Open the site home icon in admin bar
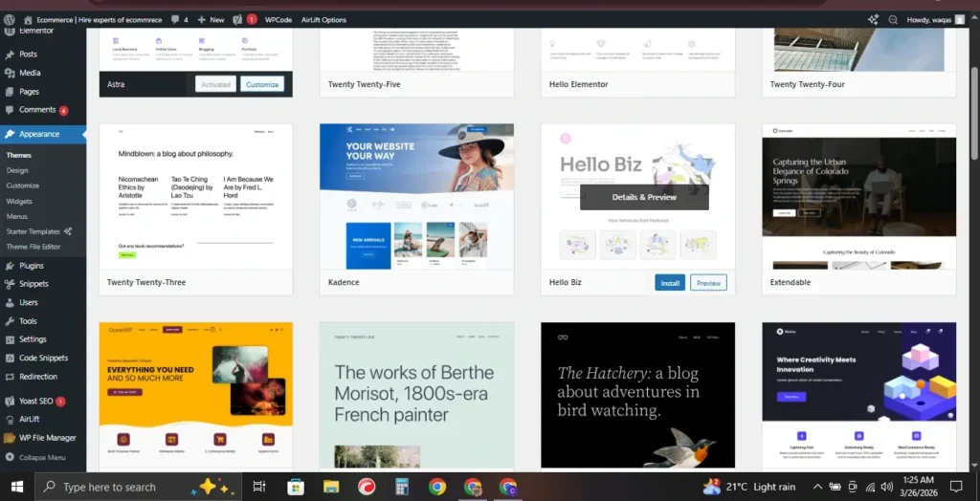Viewport: 980px width, 501px height. (28, 19)
